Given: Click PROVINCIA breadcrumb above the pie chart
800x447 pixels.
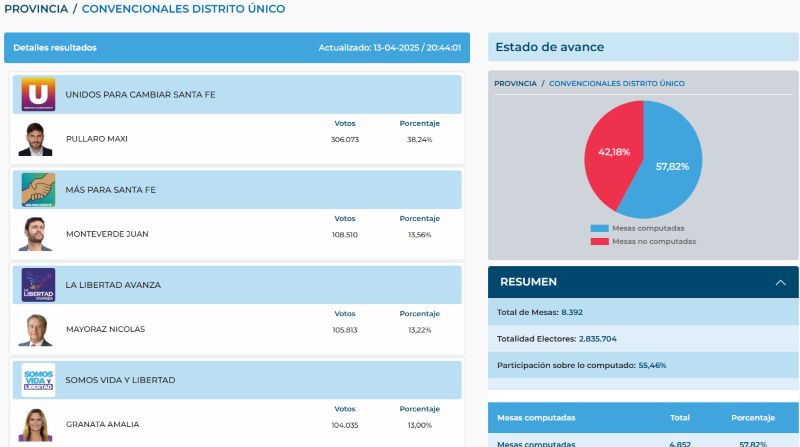Looking at the screenshot, I should [x=515, y=83].
